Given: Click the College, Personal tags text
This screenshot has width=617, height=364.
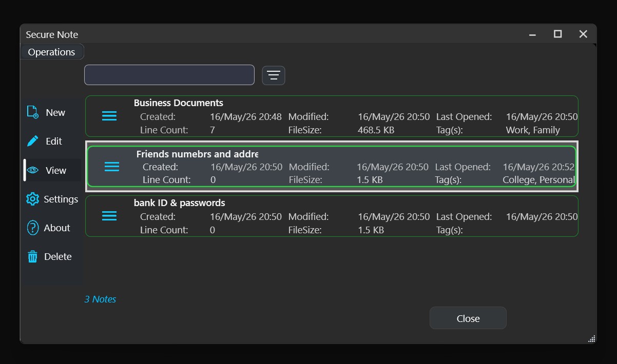Looking at the screenshot, I should point(538,180).
